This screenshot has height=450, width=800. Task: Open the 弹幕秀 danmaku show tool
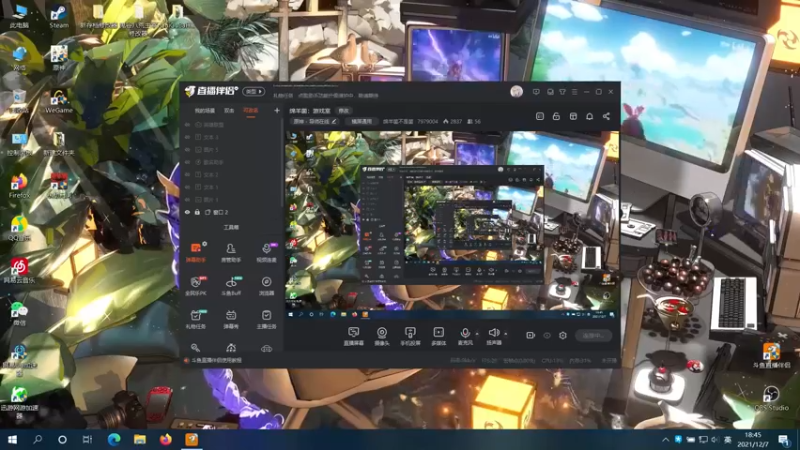(231, 319)
